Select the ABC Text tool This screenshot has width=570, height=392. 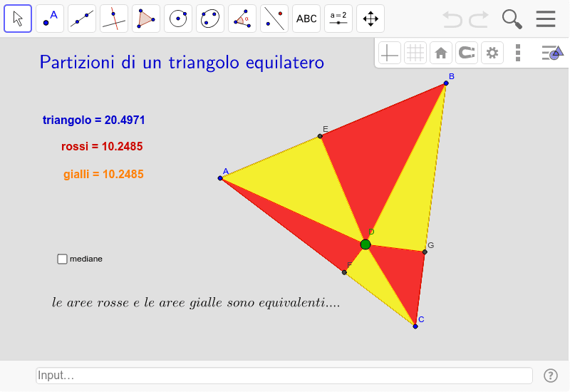click(306, 19)
